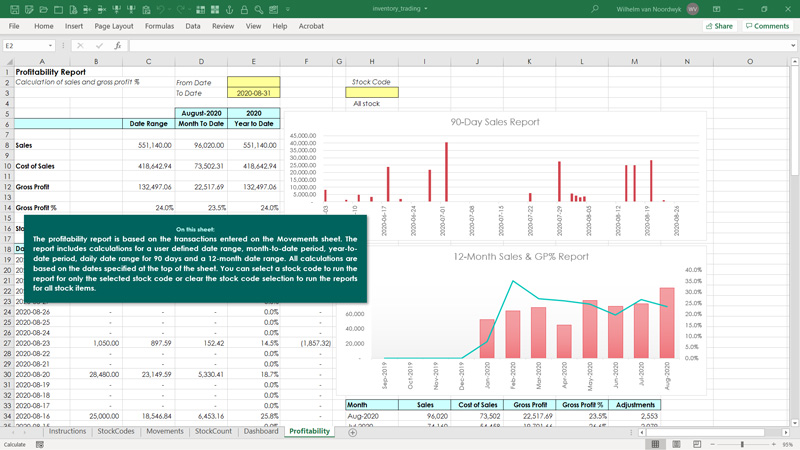Toggle Page Break Preview view

pos(697,444)
